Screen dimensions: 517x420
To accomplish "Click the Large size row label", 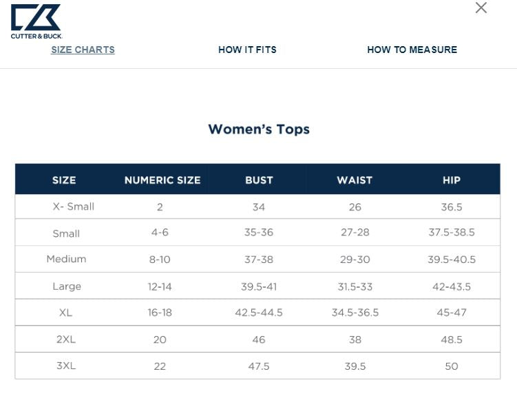I will pyautogui.click(x=67, y=286).
